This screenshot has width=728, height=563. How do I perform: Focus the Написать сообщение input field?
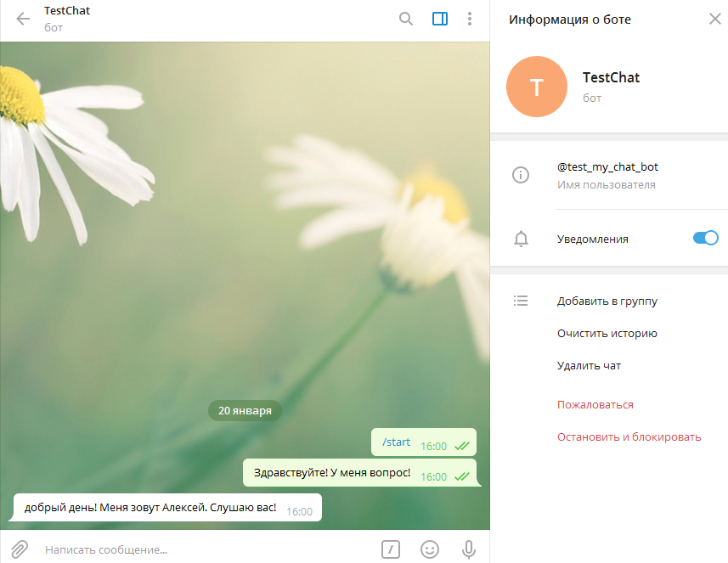point(204,549)
